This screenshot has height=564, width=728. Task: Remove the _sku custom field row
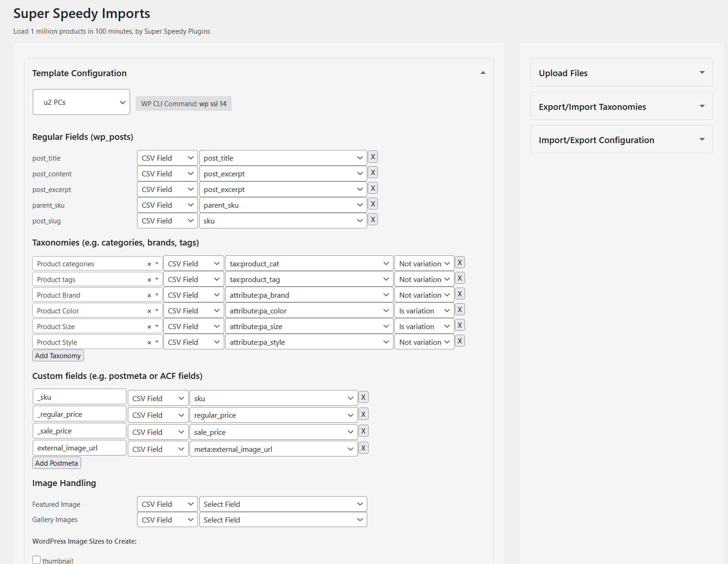(363, 397)
